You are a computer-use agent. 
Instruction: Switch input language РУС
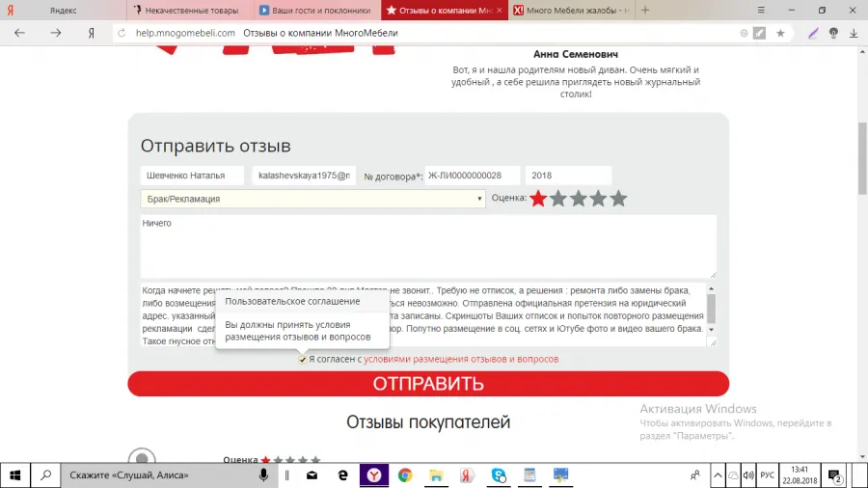(768, 475)
